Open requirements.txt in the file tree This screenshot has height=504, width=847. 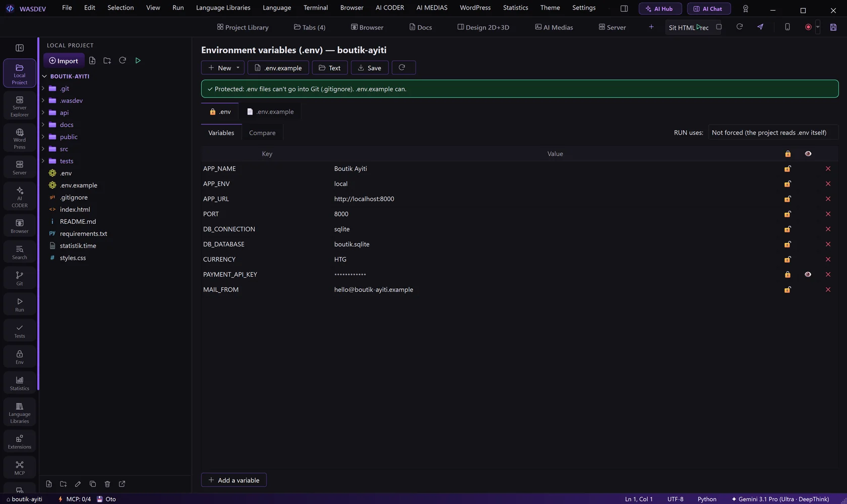tap(83, 234)
